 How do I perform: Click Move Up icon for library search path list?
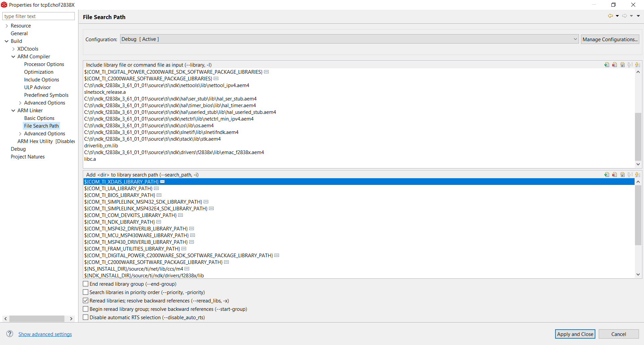(x=630, y=175)
